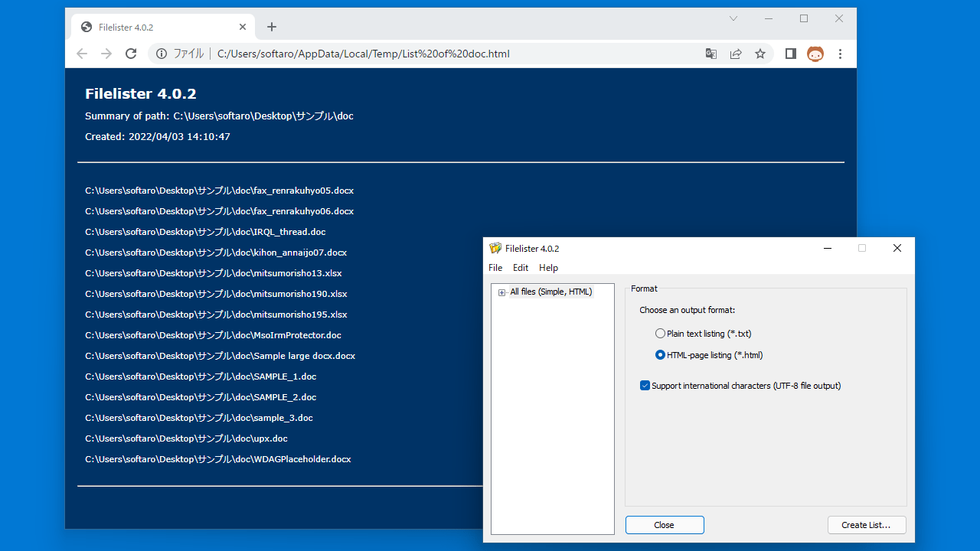Viewport: 980px width, 551px height.
Task: Click the sample_3.doc path line
Action: tap(199, 418)
